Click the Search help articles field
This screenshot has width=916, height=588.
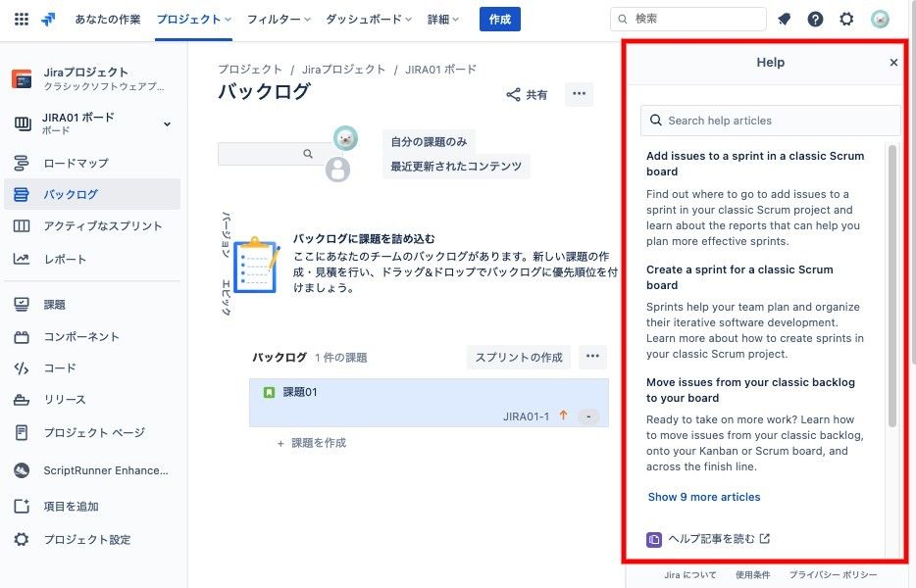pyautogui.click(x=770, y=121)
